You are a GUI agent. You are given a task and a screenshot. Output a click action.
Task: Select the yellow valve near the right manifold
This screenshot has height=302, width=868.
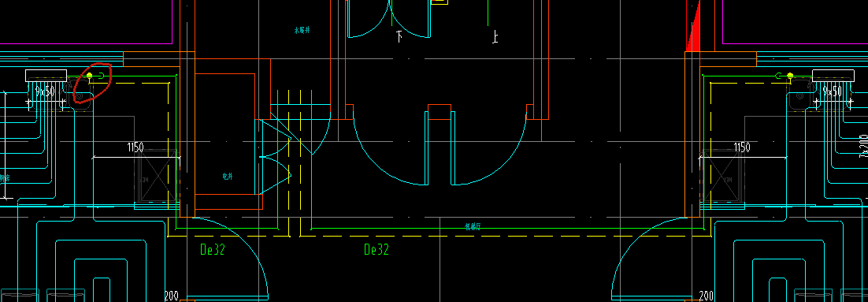point(790,75)
